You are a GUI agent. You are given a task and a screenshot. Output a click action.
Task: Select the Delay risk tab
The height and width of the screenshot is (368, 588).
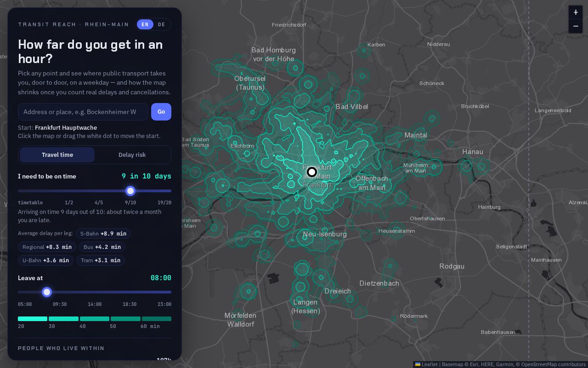coord(132,155)
